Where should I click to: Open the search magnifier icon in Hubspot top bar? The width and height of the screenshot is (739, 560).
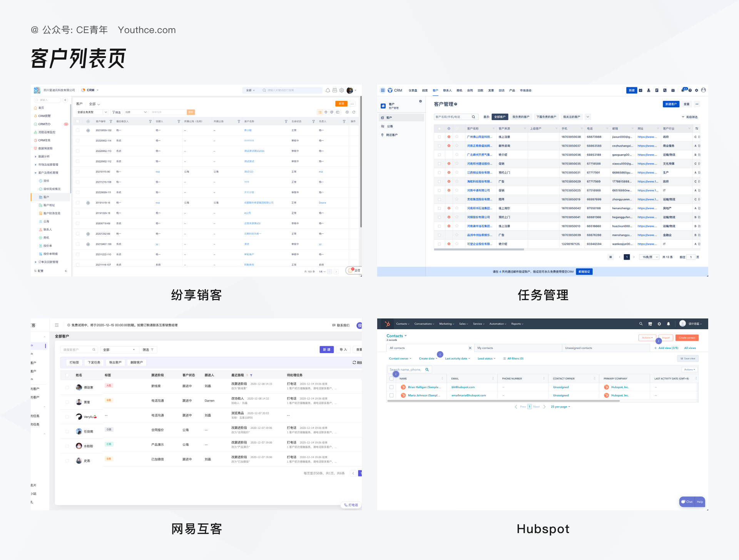(641, 324)
